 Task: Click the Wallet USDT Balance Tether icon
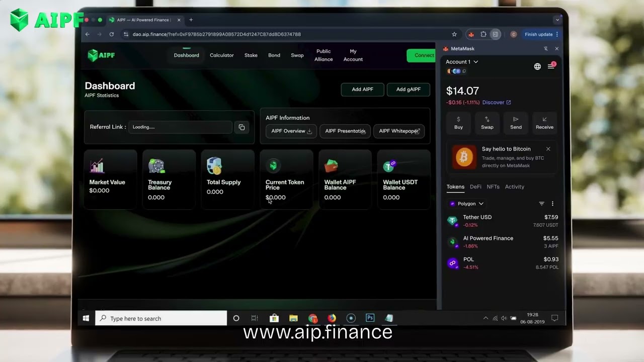click(x=389, y=166)
